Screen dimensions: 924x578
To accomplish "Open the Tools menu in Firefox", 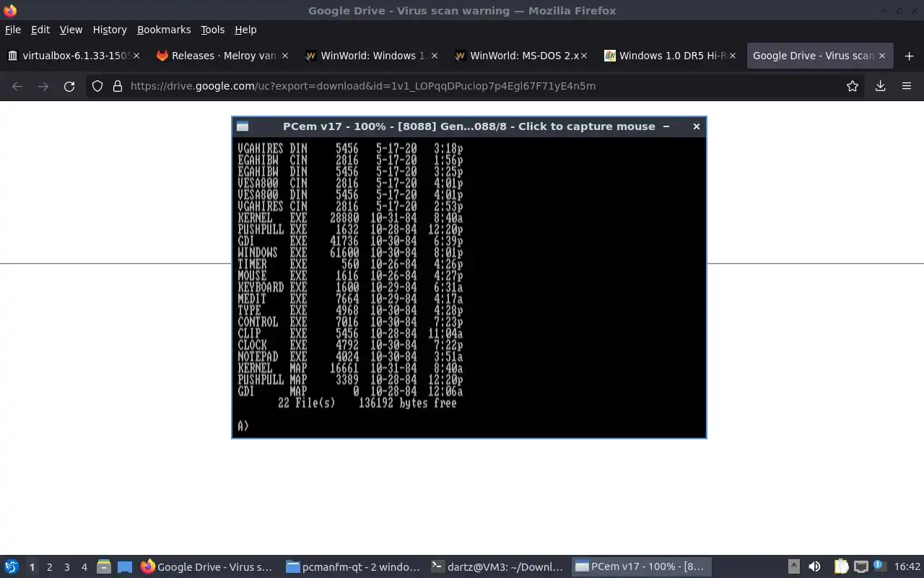I will (212, 30).
